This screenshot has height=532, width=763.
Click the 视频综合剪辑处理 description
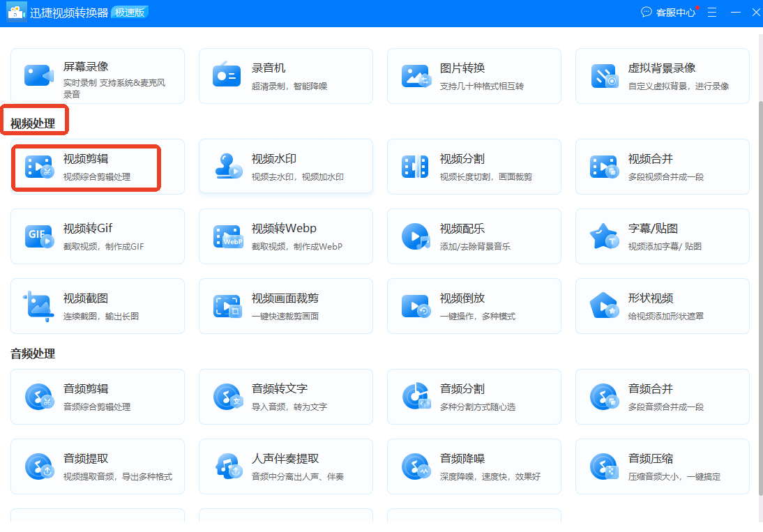(x=97, y=177)
